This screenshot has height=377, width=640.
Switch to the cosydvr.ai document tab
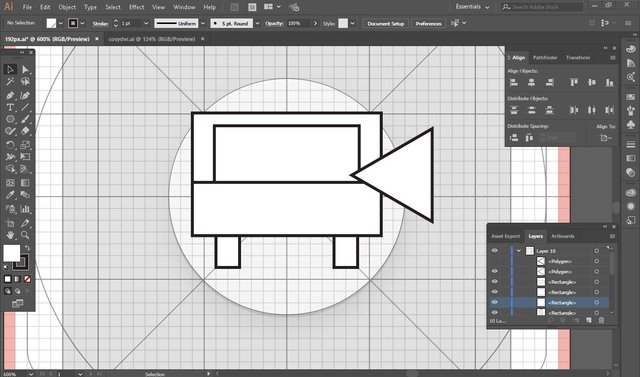[x=151, y=39]
